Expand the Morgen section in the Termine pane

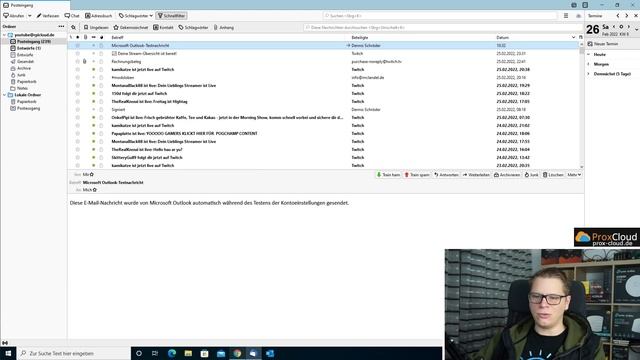pos(589,64)
